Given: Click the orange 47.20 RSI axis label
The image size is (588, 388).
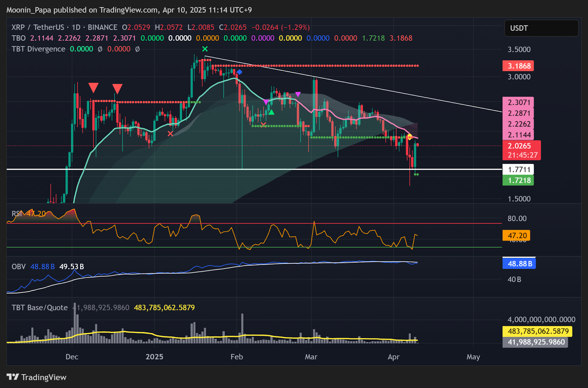Looking at the screenshot, I should click(516, 235).
